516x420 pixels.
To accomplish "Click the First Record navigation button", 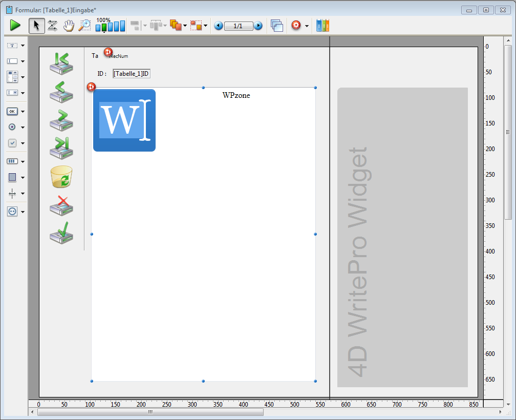I will 61,63.
